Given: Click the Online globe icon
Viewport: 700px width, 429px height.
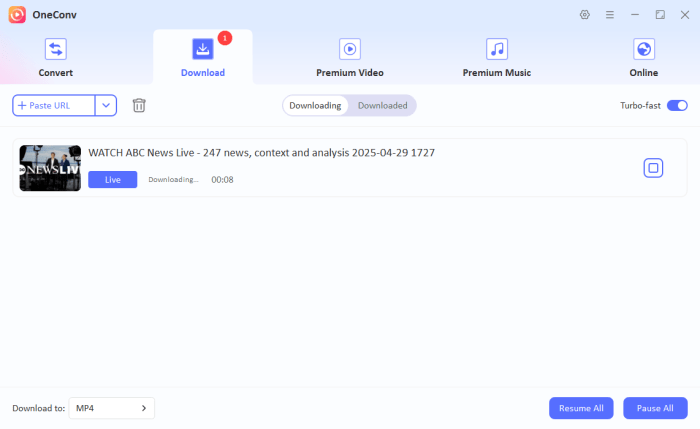Looking at the screenshot, I should [644, 49].
